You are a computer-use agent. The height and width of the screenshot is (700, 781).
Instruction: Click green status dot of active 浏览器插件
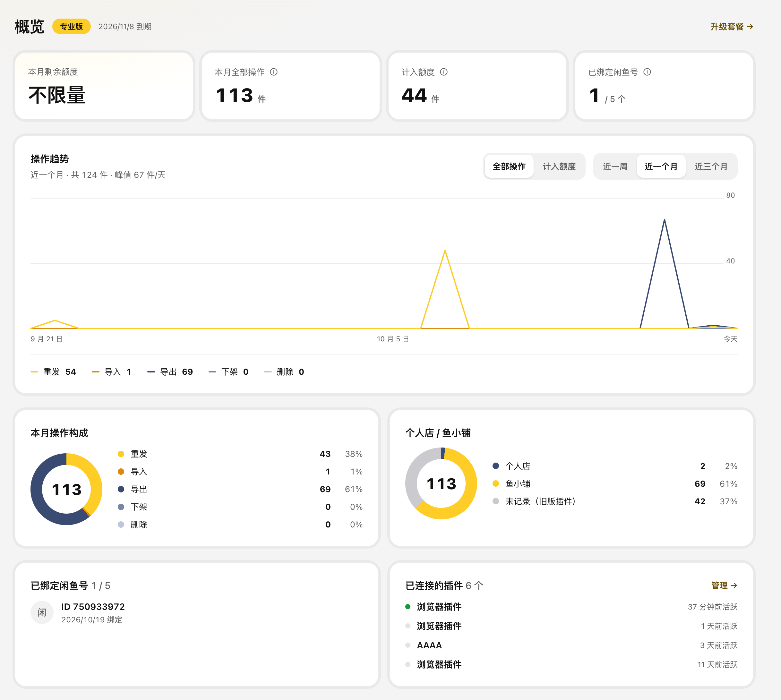[x=408, y=607]
